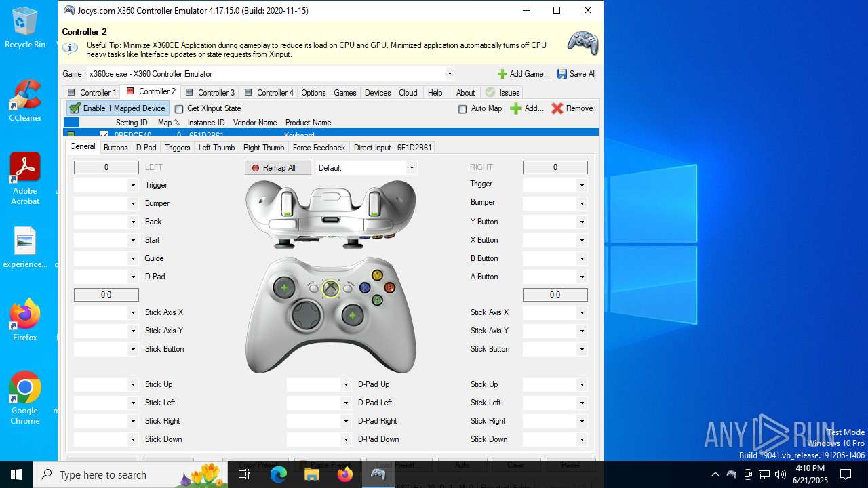Click the red Remove X icon
Image resolution: width=868 pixels, height=488 pixels.
pos(557,108)
